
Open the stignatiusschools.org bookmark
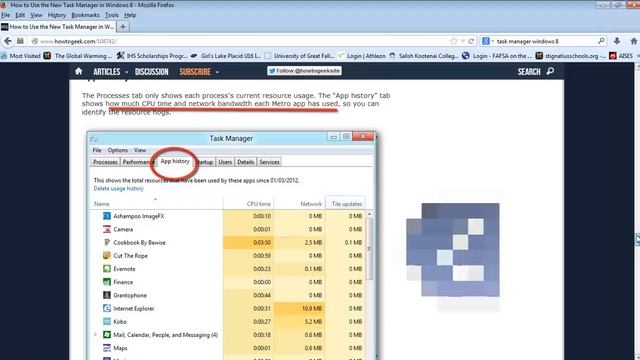[571, 56]
